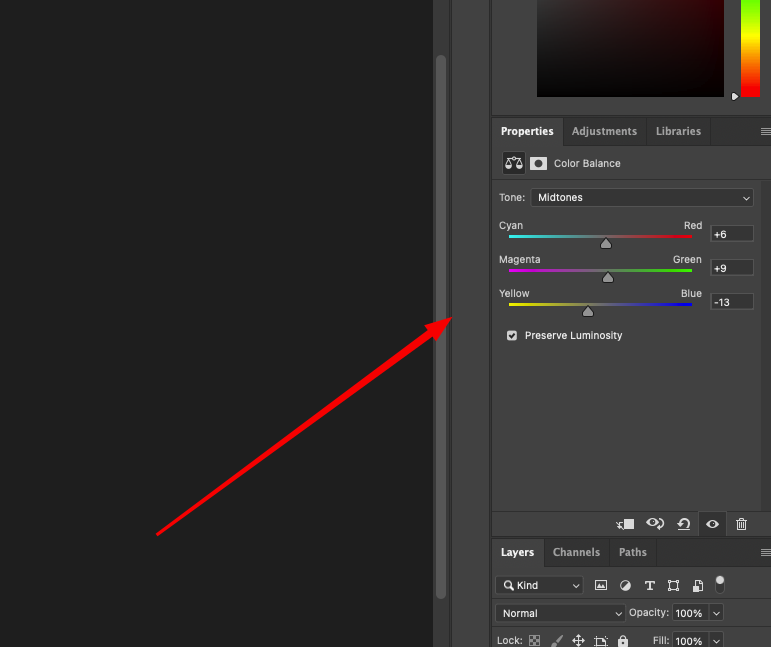Expand the Fill slider arrow
The width and height of the screenshot is (771, 647).
coord(716,641)
